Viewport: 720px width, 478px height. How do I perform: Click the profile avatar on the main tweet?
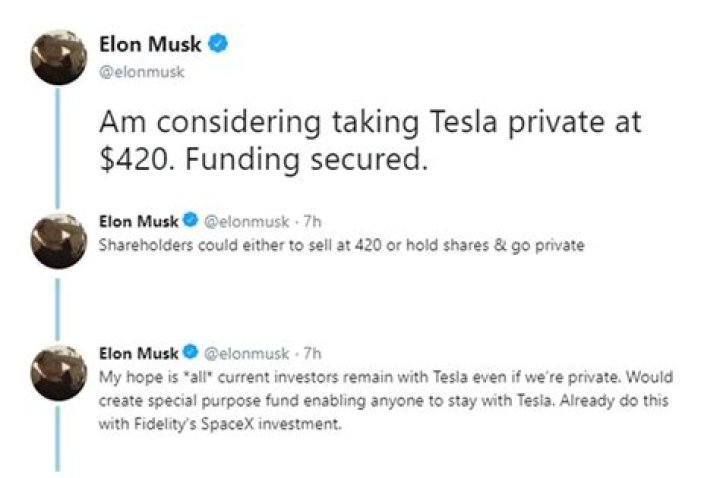[60, 54]
